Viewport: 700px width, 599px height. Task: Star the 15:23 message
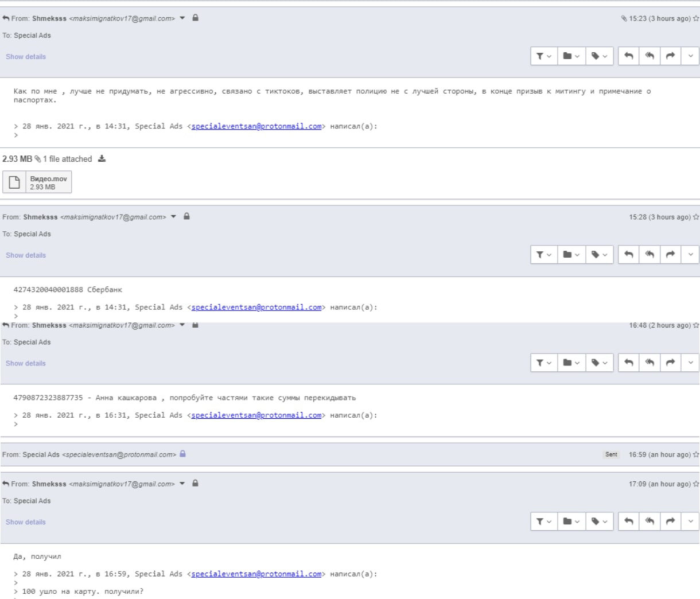pos(696,18)
